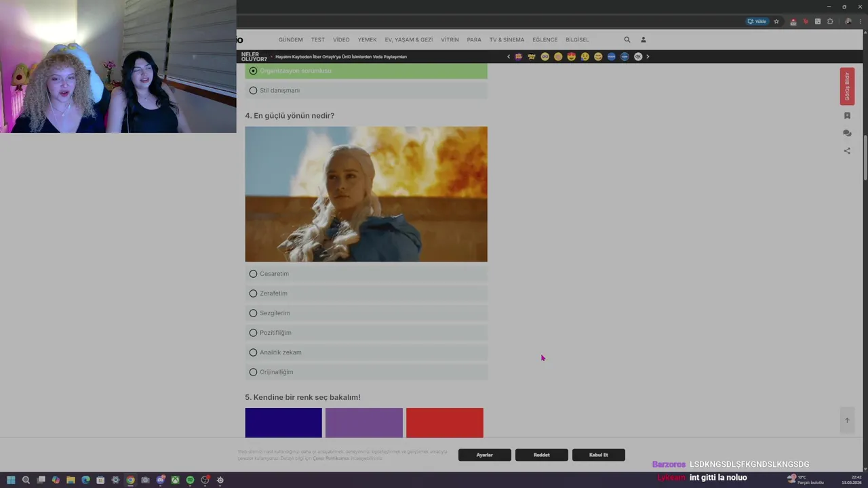Open the BİLGİSEL menu item
This screenshot has height=488, width=868.
[577, 40]
